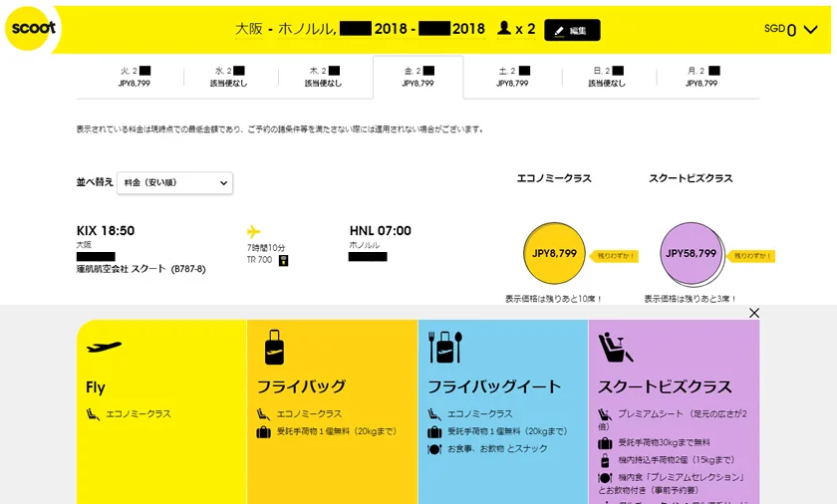Click ScootBiz 受託手荷物30kg baggage icon

pyautogui.click(x=605, y=442)
